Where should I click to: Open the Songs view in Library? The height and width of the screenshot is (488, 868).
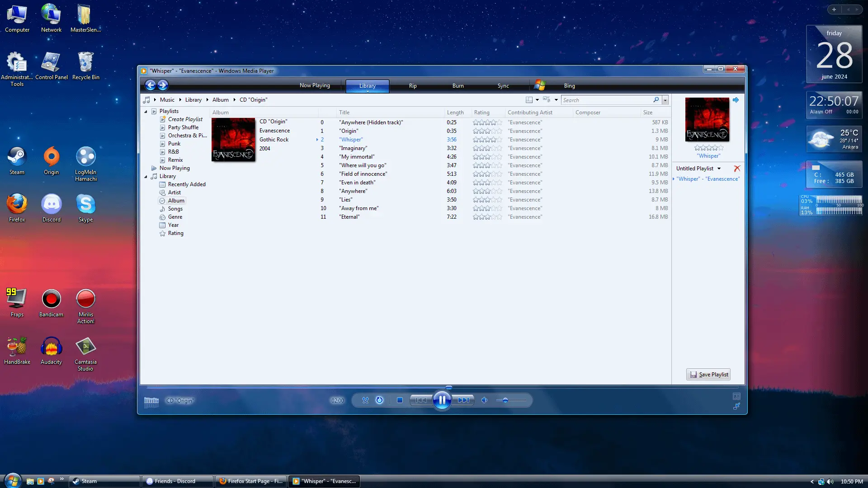pos(175,209)
